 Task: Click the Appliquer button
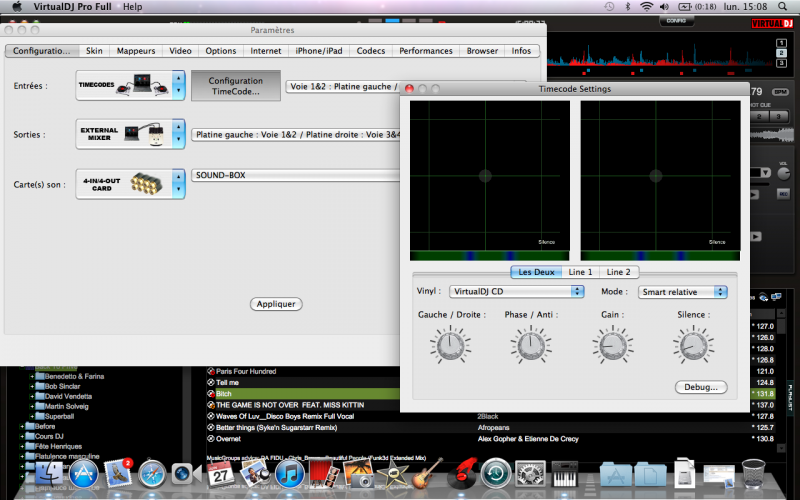click(x=276, y=304)
